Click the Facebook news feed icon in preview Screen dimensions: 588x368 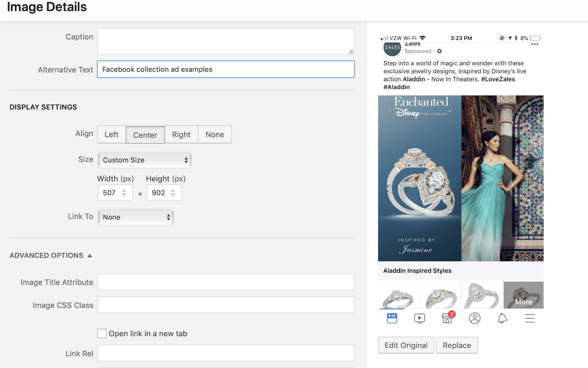pos(392,318)
